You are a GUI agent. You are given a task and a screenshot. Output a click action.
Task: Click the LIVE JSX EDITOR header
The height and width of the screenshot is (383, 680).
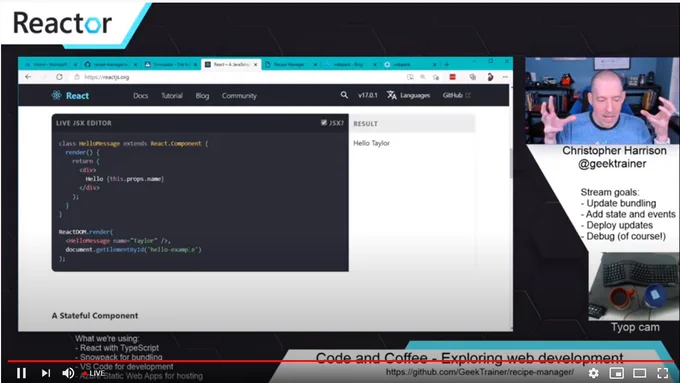(x=84, y=123)
